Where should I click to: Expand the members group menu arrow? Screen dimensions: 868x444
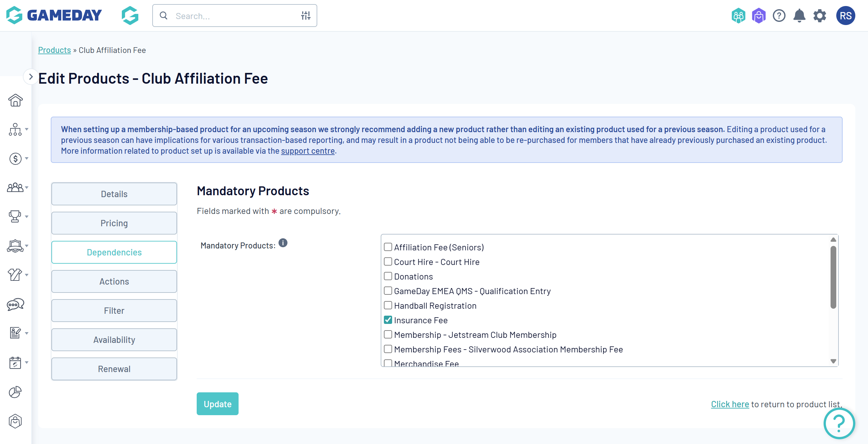point(27,188)
